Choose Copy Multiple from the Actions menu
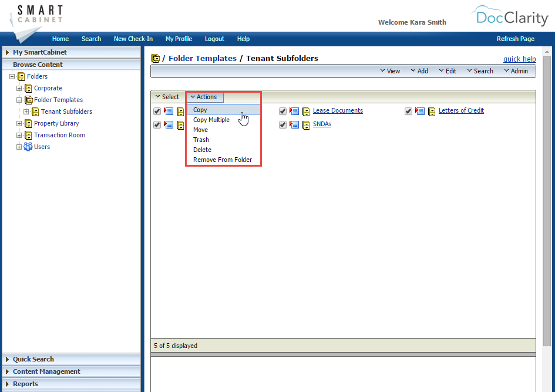The image size is (555, 392). click(x=211, y=119)
